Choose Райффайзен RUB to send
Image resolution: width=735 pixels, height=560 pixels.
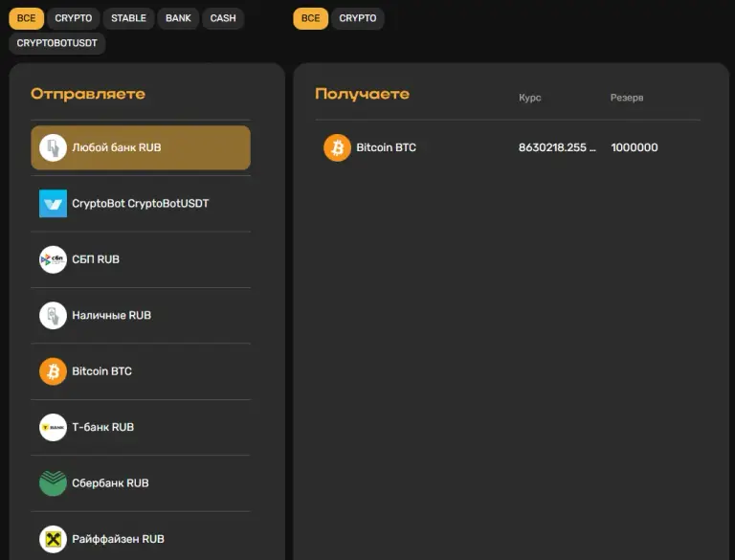point(141,539)
